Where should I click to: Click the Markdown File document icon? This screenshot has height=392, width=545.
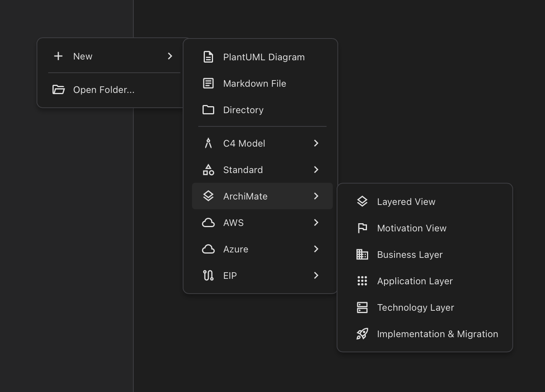[208, 83]
